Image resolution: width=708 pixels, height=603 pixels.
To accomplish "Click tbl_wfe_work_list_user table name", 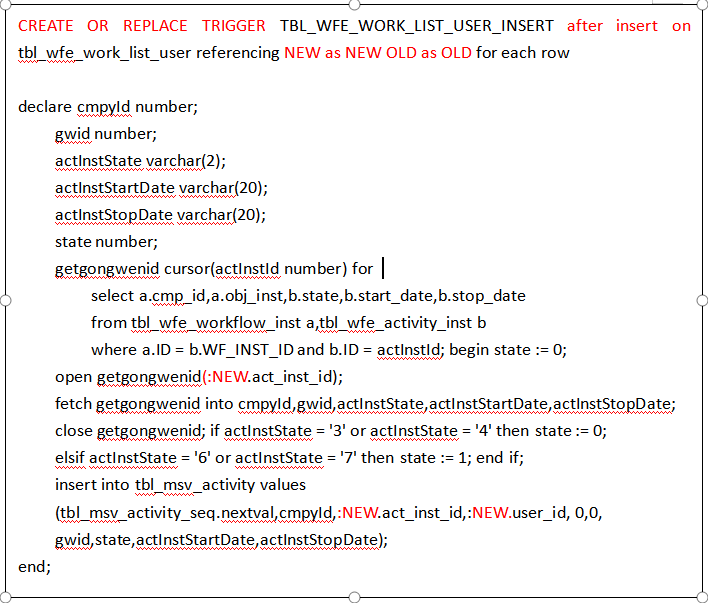I will [x=105, y=53].
